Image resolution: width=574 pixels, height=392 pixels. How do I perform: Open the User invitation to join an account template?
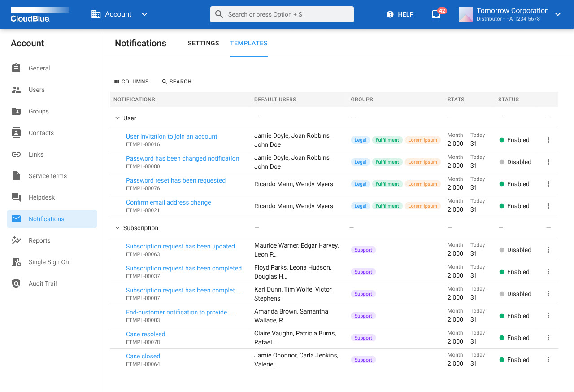click(171, 136)
